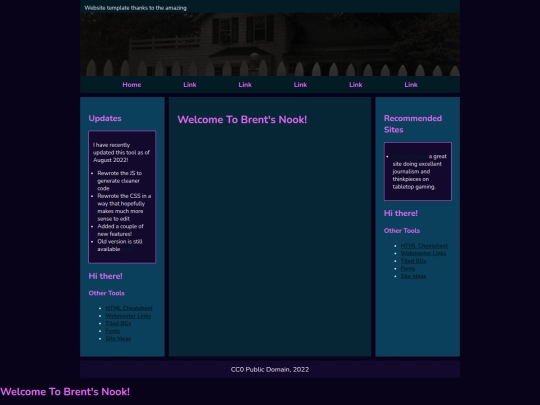The height and width of the screenshot is (405, 540).
Task: Click the 'Recommended Sites' heading
Action: pyautogui.click(x=413, y=124)
